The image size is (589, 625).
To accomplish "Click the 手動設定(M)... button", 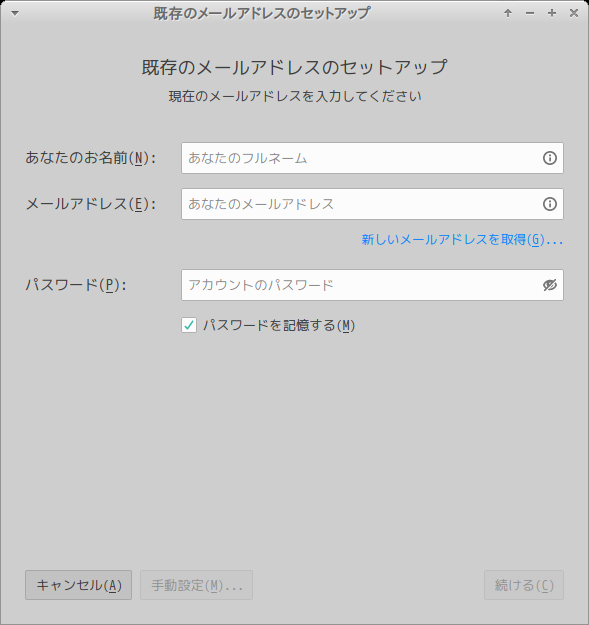I will pyautogui.click(x=196, y=585).
